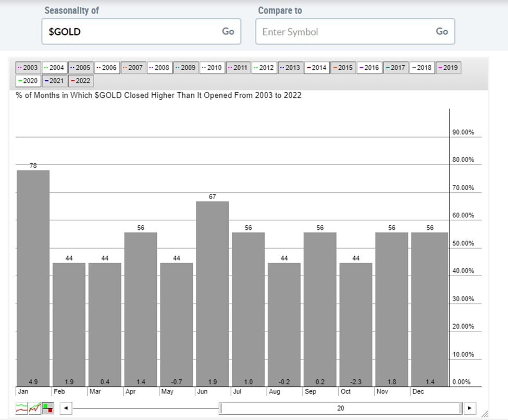Screen dimensions: 508x420
Task: Click the June bar showing 67
Action: tap(212, 292)
